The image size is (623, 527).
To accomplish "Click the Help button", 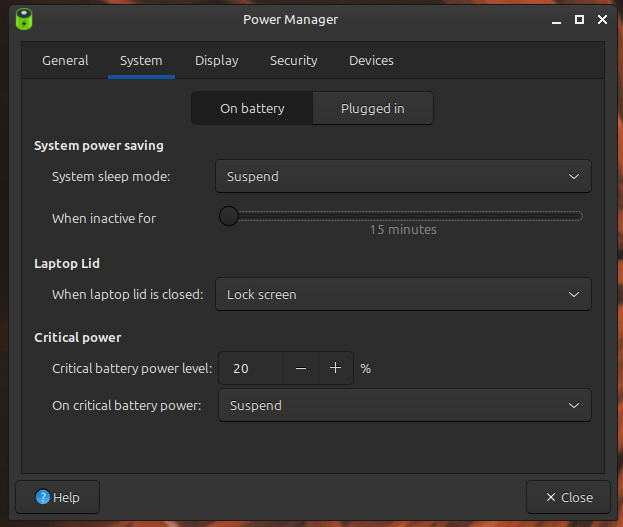I will (58, 497).
